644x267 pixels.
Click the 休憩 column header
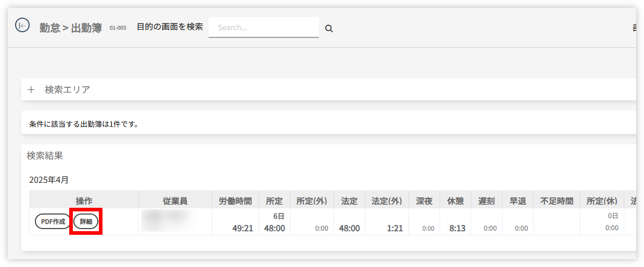pos(455,201)
